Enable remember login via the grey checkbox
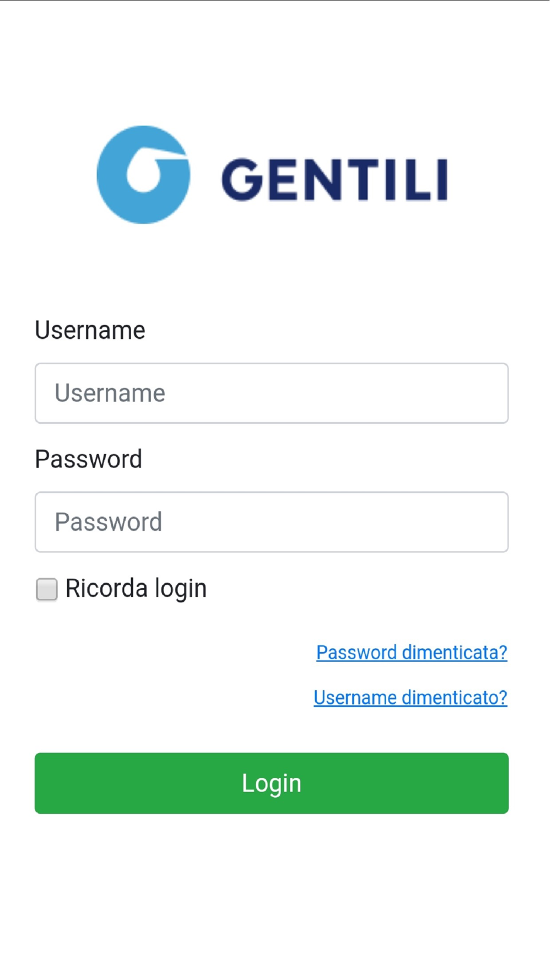Image resolution: width=551 pixels, height=980 pixels. [47, 589]
